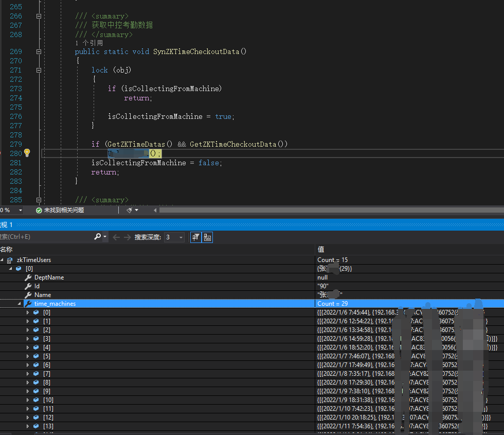Screen dimensions: 504x435
Task: Click the lightbulb quick actions icon on line 280
Action: click(27, 152)
